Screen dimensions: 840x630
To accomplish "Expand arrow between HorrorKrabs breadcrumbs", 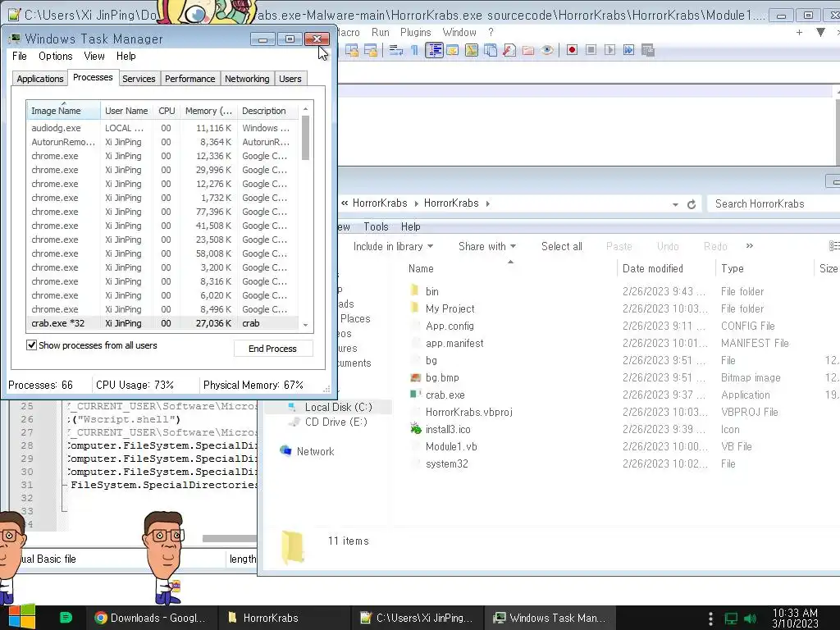I will (x=416, y=203).
